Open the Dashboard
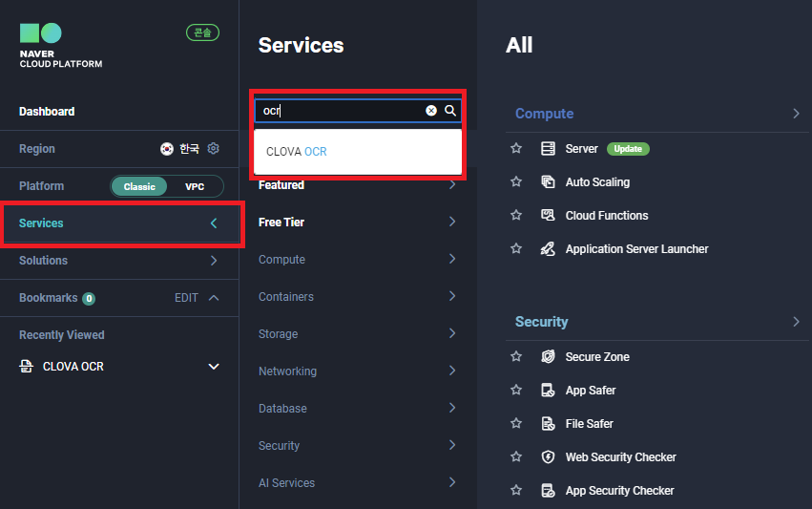Viewport: 812px width, 509px height. pyautogui.click(x=47, y=112)
